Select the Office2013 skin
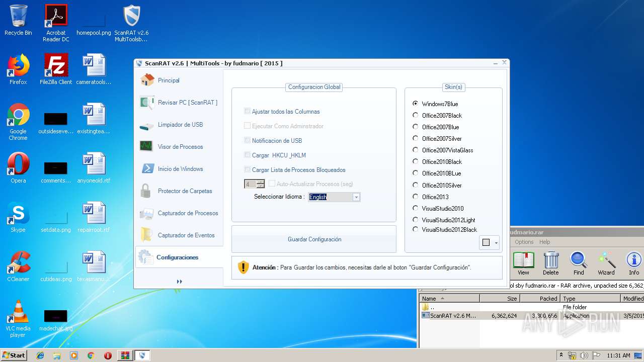 click(415, 197)
